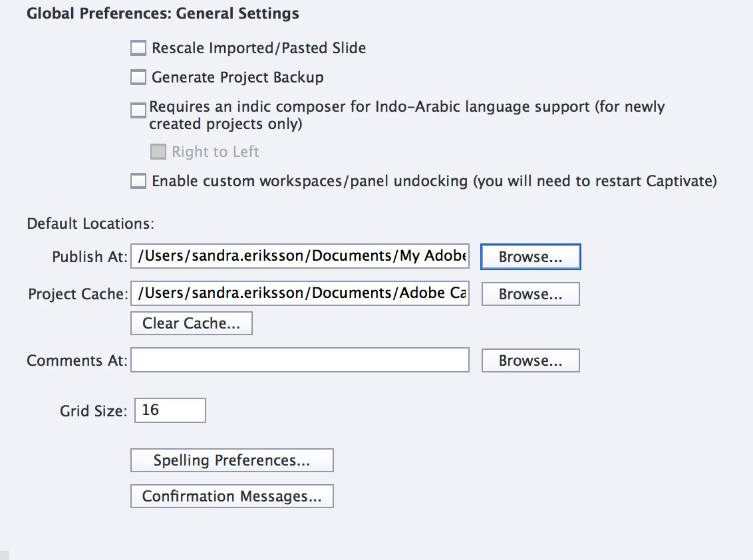Enable custom workspaces/panel undocking checkbox
Screen dimensions: 753x560
pos(138,181)
